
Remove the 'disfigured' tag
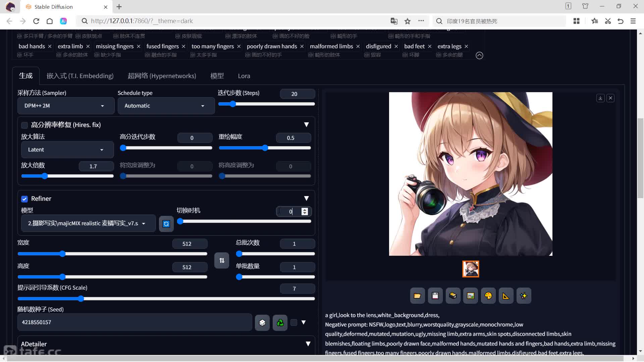tap(396, 46)
